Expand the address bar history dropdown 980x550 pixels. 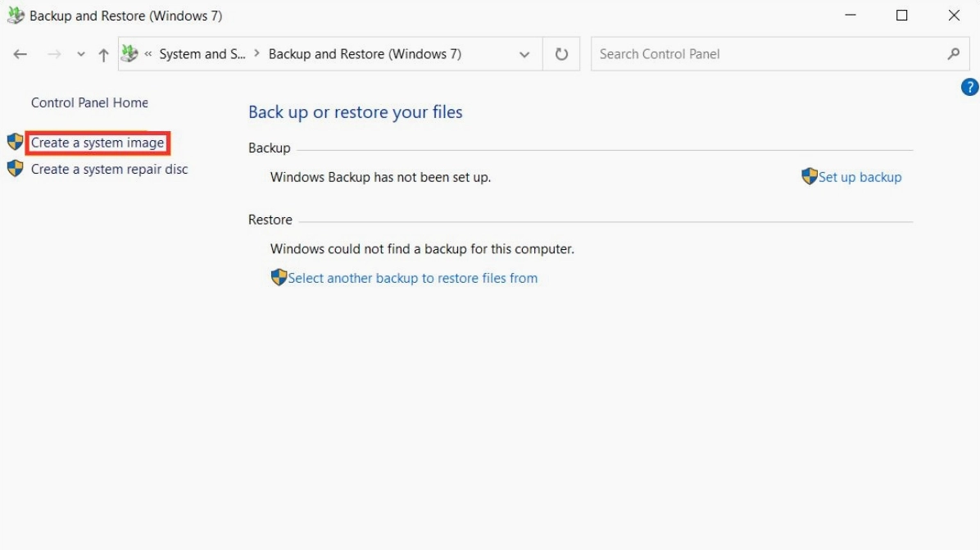pyautogui.click(x=524, y=53)
